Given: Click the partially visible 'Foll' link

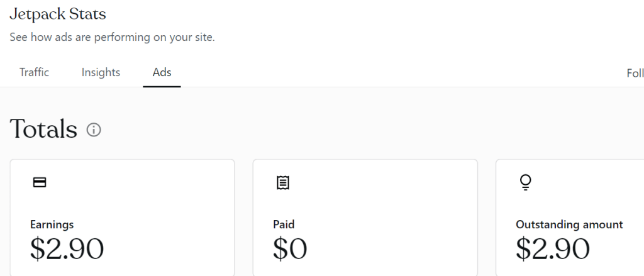Looking at the screenshot, I should pos(635,73).
